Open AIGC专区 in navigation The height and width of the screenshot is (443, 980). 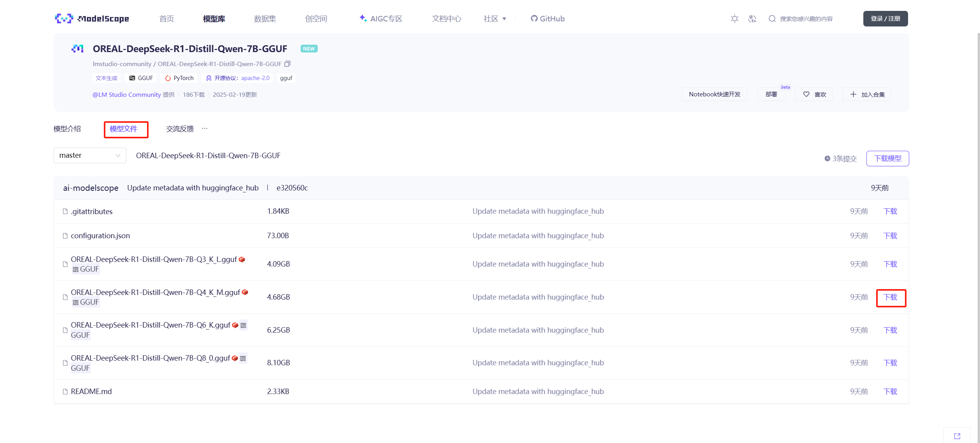381,19
